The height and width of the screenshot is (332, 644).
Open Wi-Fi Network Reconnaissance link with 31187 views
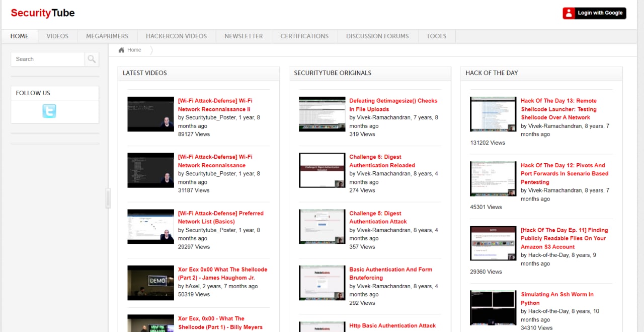click(x=215, y=161)
